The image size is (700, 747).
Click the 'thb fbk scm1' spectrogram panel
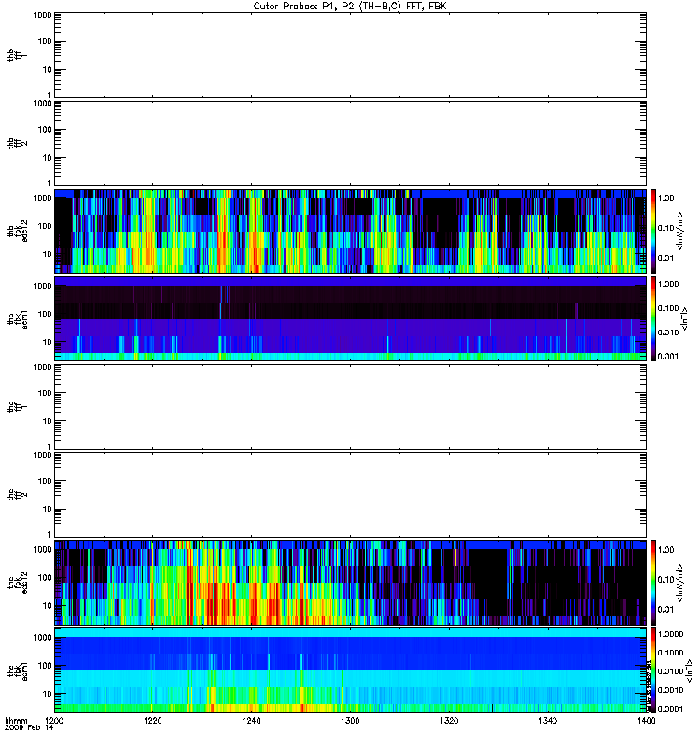[350, 318]
